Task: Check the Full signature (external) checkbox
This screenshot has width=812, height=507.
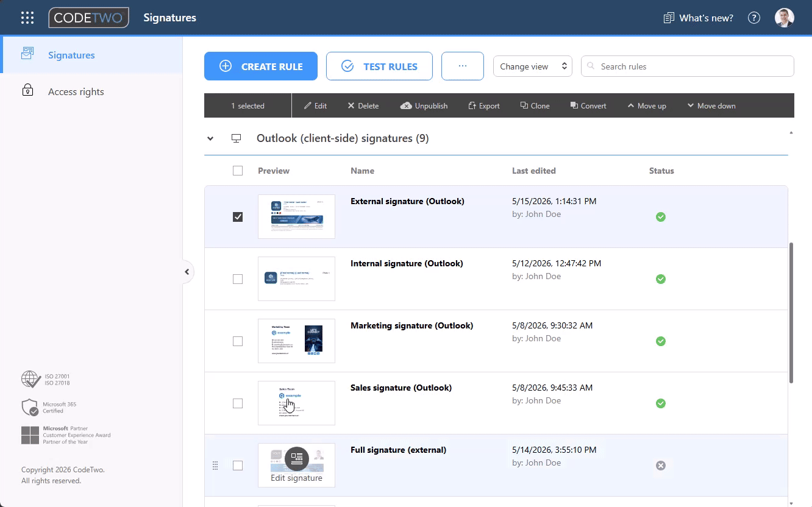Action: [x=238, y=466]
